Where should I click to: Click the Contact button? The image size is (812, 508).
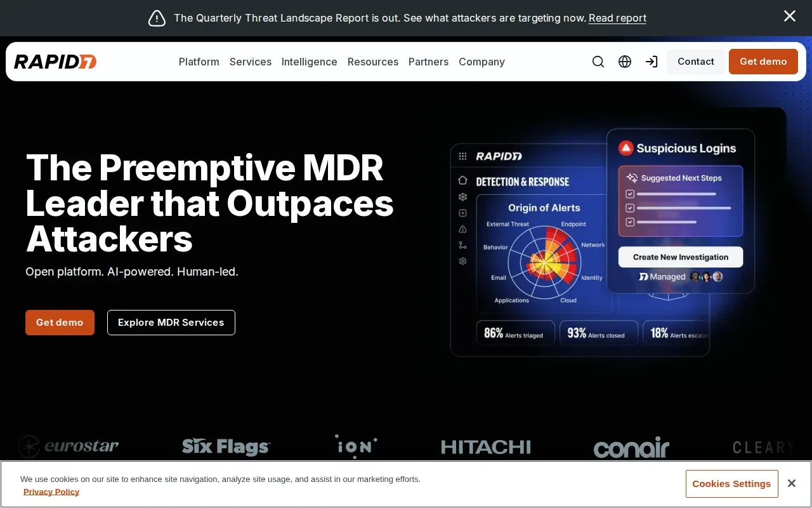click(x=695, y=62)
